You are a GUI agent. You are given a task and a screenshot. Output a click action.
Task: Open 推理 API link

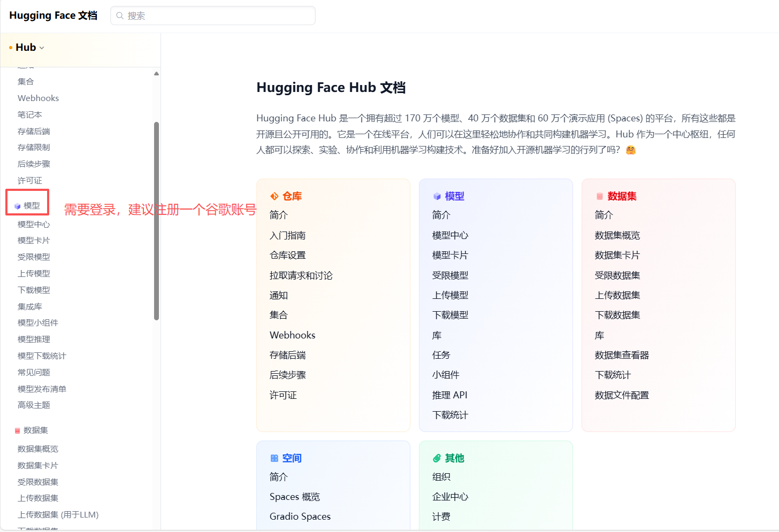pyautogui.click(x=450, y=395)
